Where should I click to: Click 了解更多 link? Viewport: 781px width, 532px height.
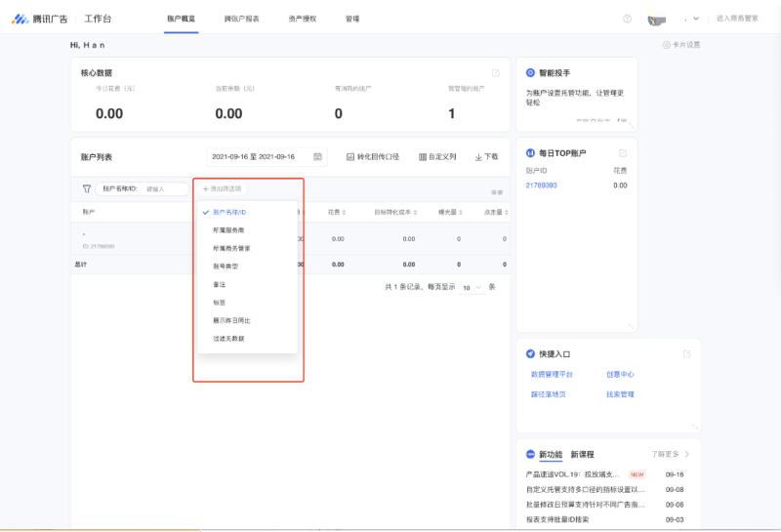pos(665,454)
